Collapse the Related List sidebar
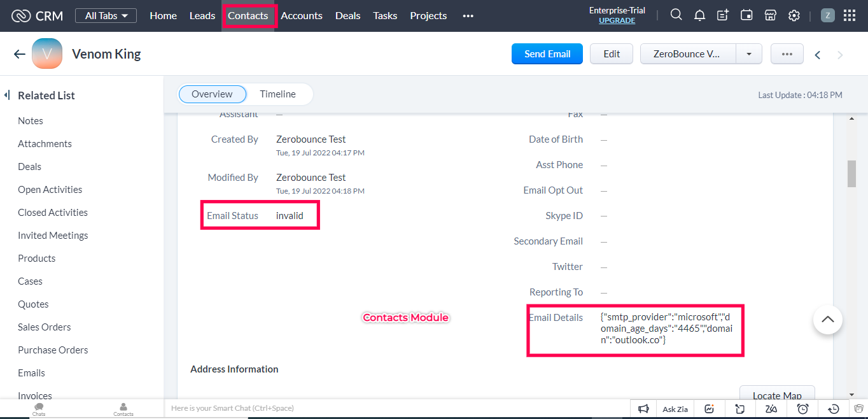This screenshot has width=868, height=419. pyautogui.click(x=6, y=95)
